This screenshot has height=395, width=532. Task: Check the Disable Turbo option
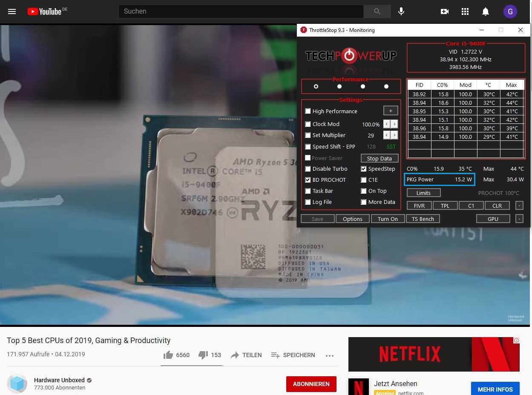pyautogui.click(x=308, y=169)
